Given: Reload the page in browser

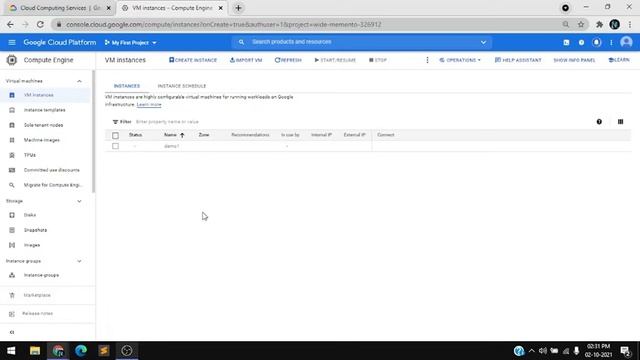Looking at the screenshot, I should pos(40,24).
